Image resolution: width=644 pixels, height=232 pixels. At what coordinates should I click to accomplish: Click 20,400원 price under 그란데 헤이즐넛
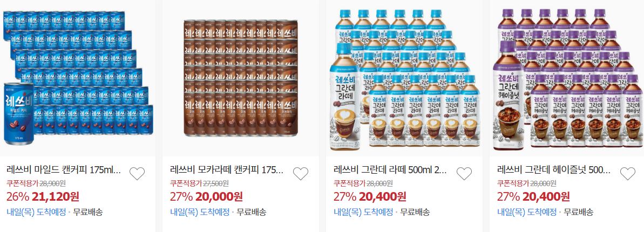click(546, 197)
